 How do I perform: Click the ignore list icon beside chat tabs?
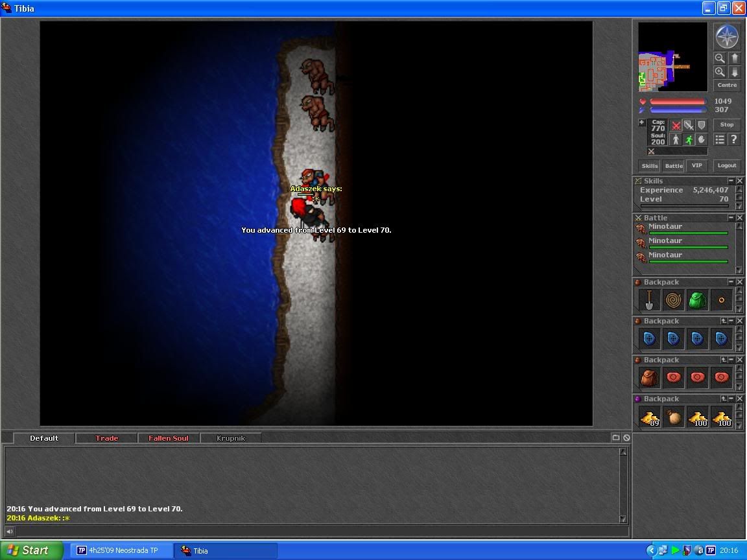626,437
